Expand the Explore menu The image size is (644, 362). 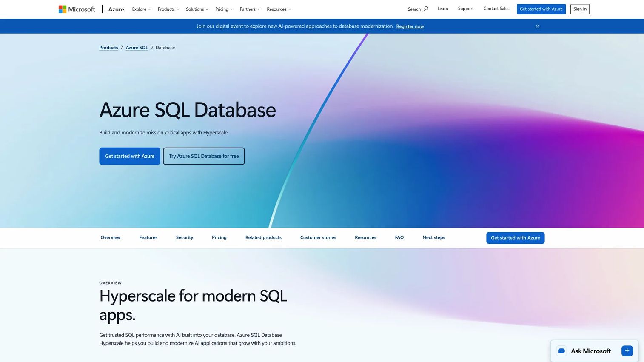pos(142,9)
